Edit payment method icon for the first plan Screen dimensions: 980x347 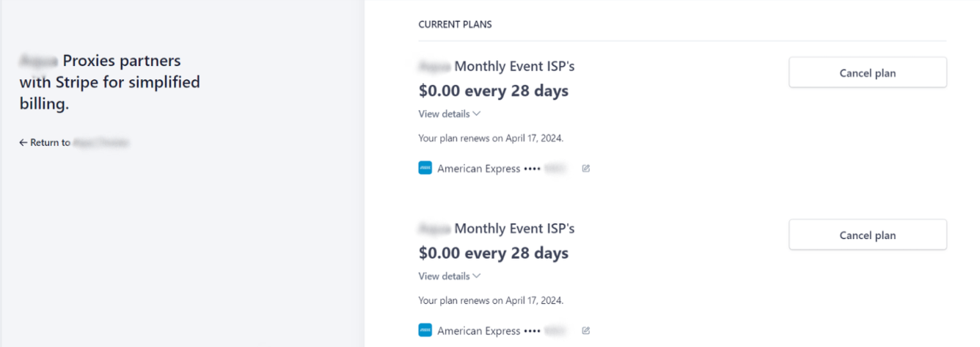[585, 168]
